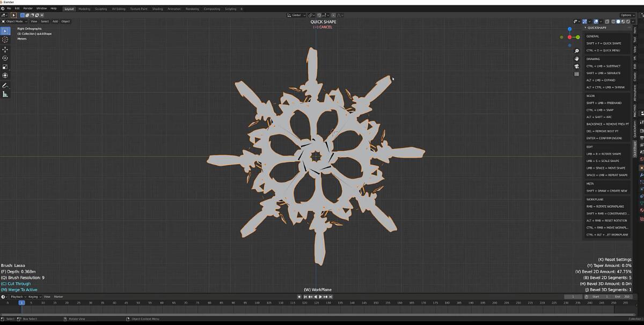Open the Window menu

click(41, 9)
